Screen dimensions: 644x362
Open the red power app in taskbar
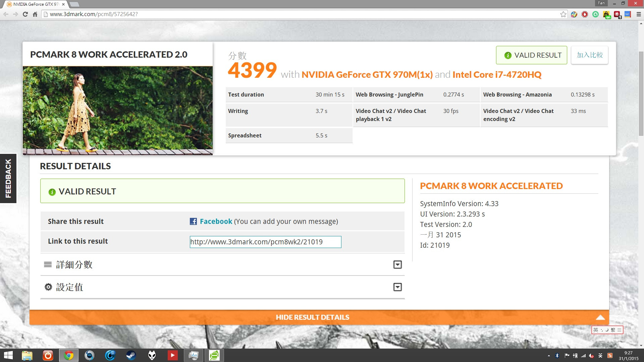pos(48,355)
